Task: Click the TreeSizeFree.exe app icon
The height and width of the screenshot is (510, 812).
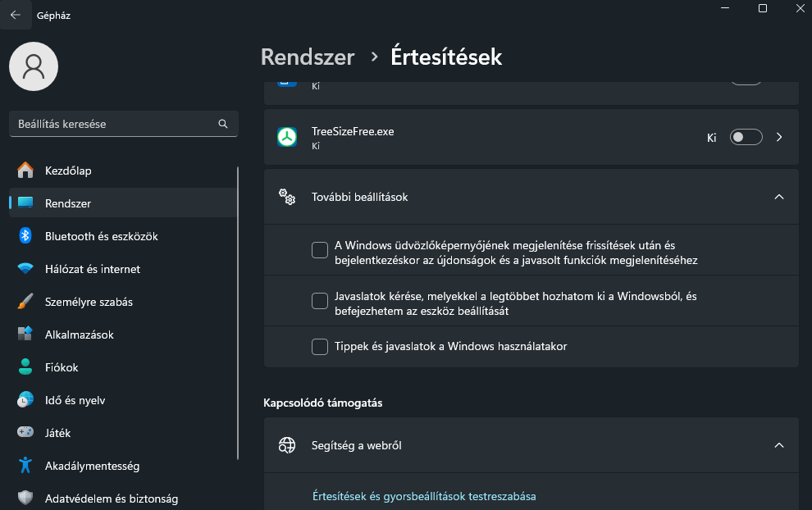Action: click(287, 137)
